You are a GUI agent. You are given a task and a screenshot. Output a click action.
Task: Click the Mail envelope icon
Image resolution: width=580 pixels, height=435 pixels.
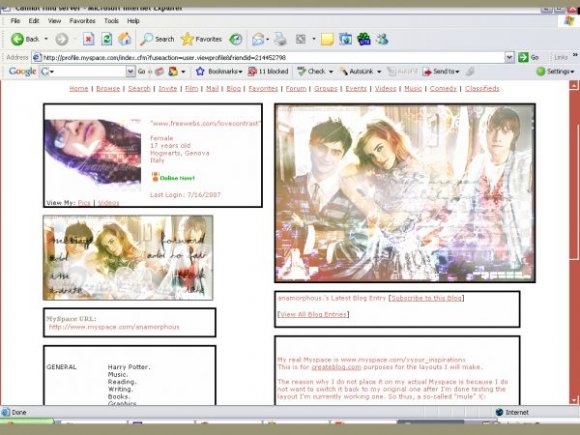(x=258, y=39)
